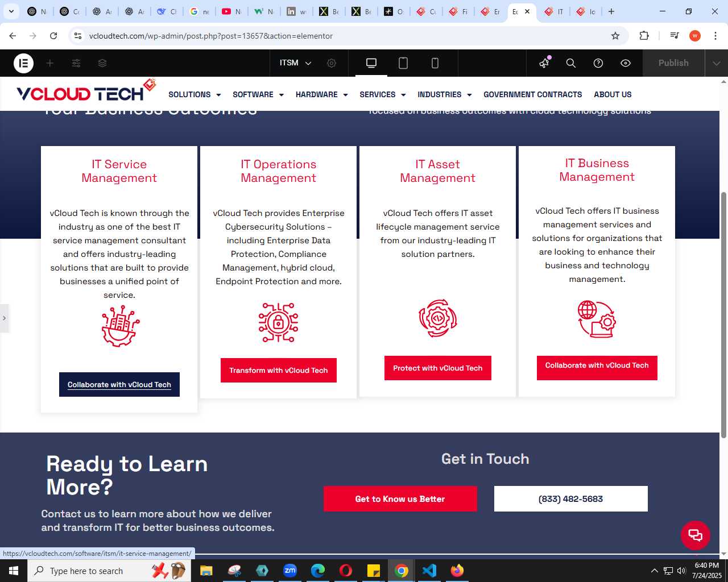Screen dimensions: 728x582
Task: Expand the Solutions menu
Action: pos(195,94)
